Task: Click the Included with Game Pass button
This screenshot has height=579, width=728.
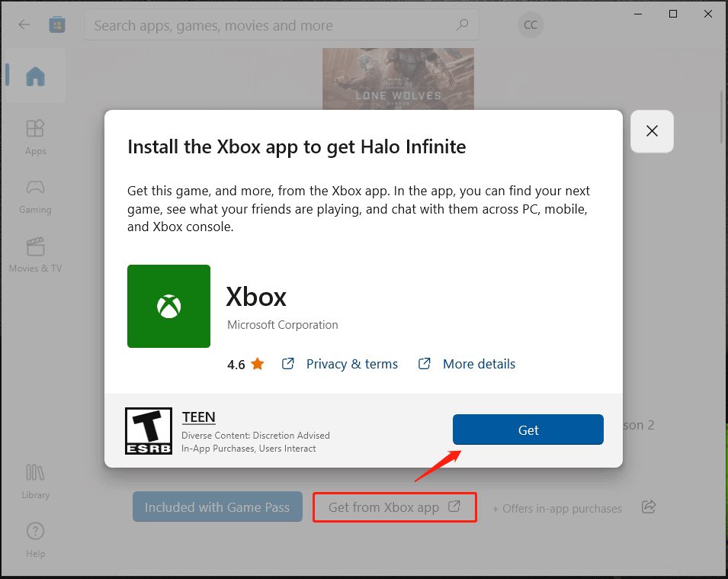Action: (217, 507)
